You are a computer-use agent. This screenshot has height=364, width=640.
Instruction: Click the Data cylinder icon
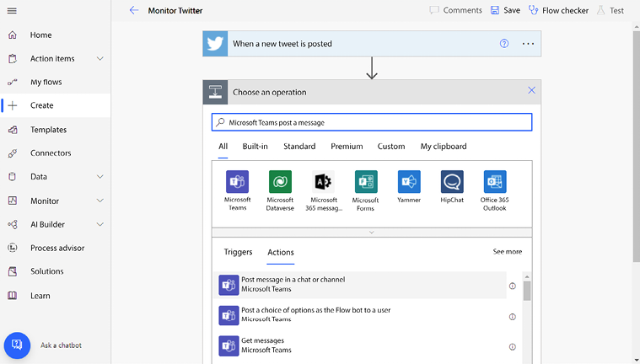[13, 177]
